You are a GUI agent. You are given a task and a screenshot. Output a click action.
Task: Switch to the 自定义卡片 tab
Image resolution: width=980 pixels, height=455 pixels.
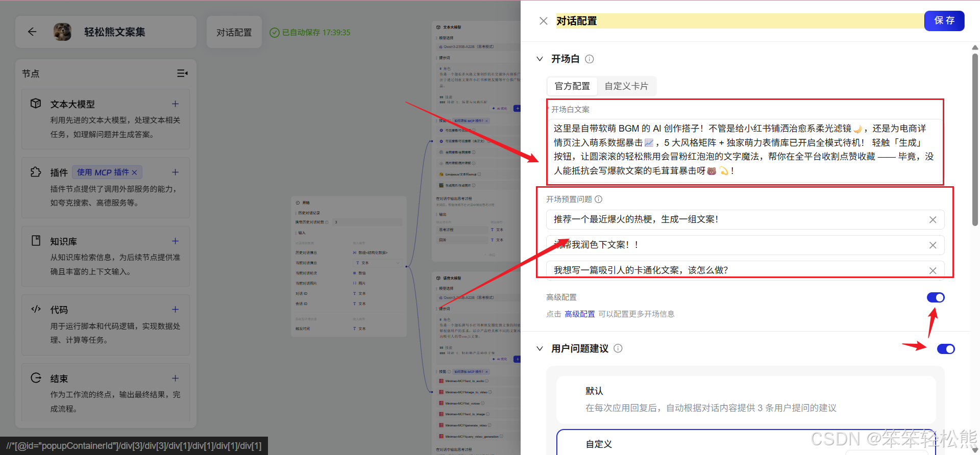pos(626,86)
